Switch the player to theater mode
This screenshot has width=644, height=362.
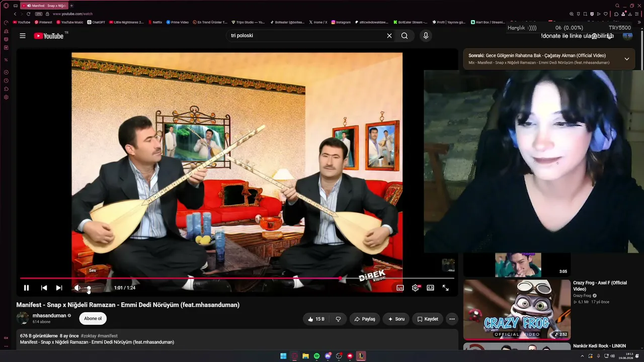pos(430,288)
